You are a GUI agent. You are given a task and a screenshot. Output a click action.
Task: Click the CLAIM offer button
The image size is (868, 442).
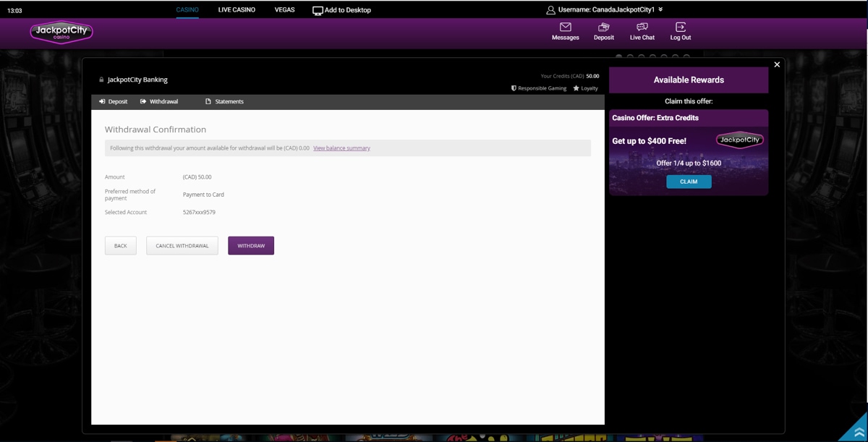click(x=689, y=182)
